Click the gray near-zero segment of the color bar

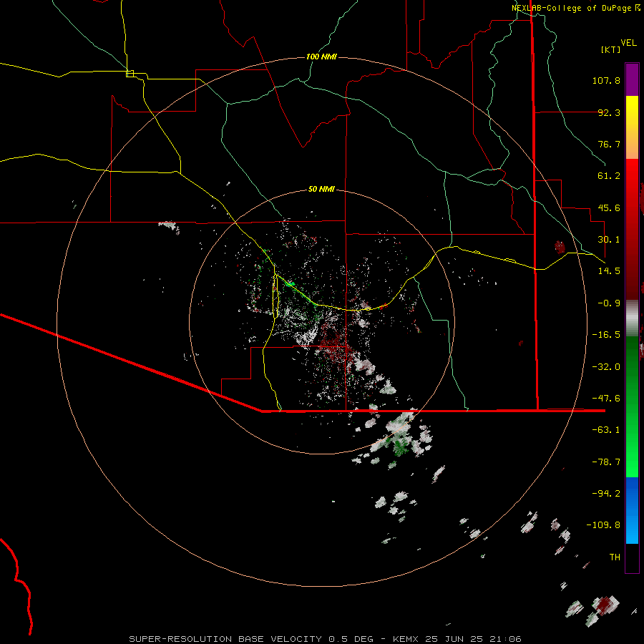[x=632, y=318]
